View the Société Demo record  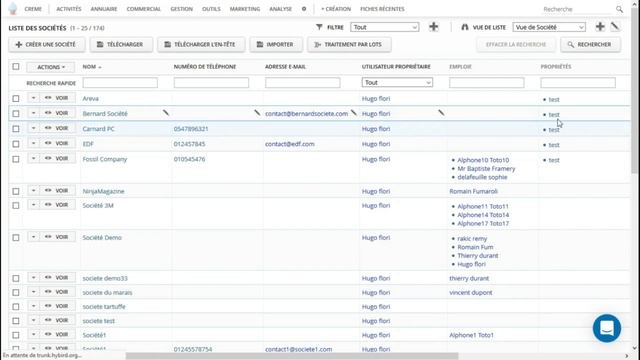58,237
